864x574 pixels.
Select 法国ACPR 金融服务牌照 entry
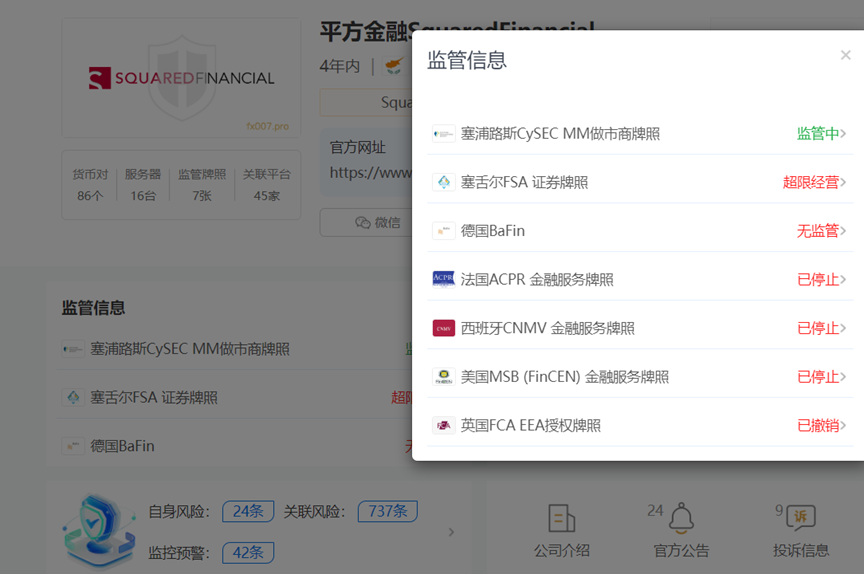click(640, 279)
